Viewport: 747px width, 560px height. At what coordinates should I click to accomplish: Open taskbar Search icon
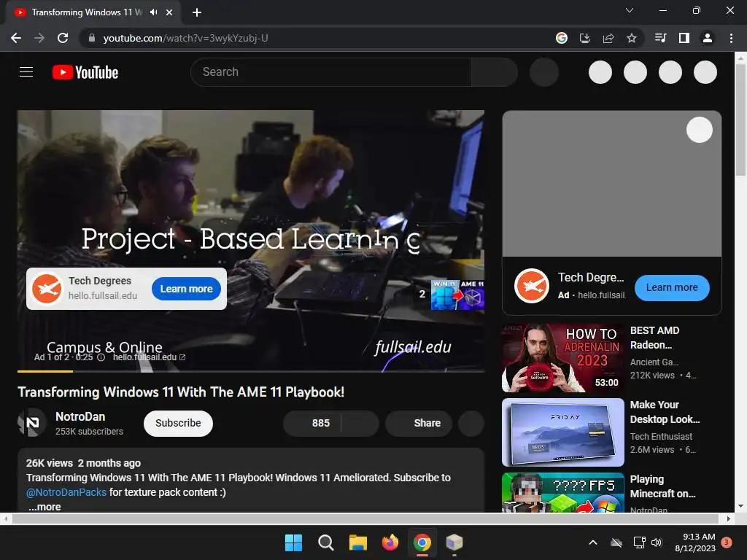point(326,542)
